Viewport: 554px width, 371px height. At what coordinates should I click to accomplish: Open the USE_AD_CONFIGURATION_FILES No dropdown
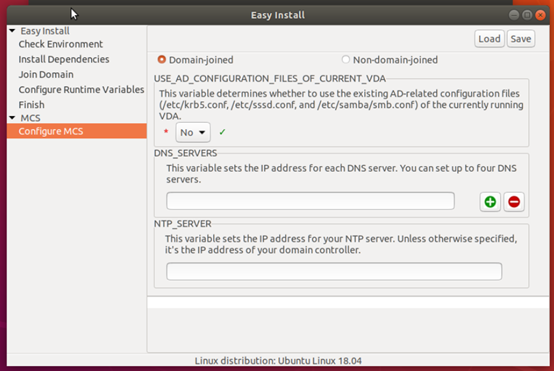click(x=193, y=132)
